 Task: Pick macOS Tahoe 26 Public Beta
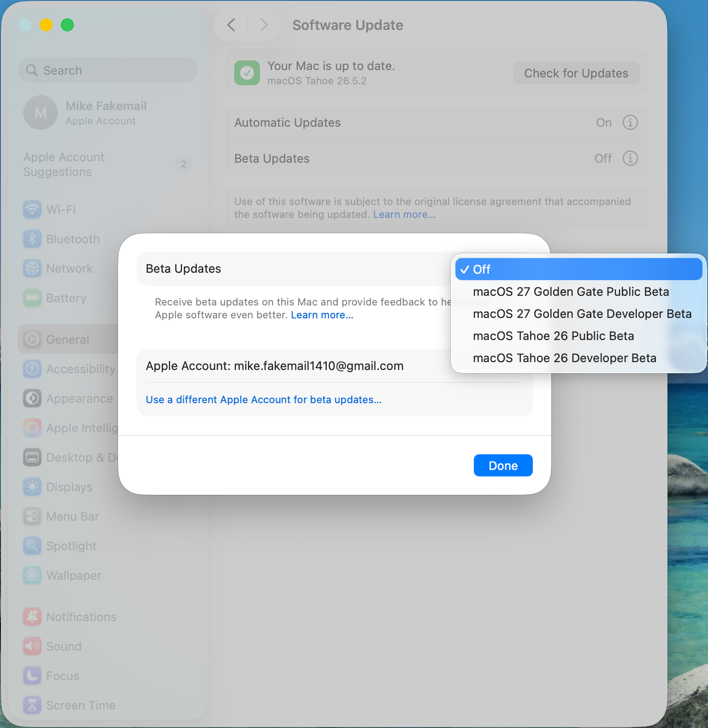pos(578,336)
